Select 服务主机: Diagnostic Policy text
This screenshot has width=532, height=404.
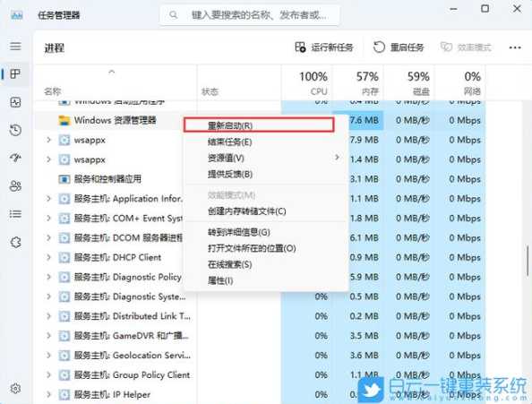pyautogui.click(x=127, y=277)
